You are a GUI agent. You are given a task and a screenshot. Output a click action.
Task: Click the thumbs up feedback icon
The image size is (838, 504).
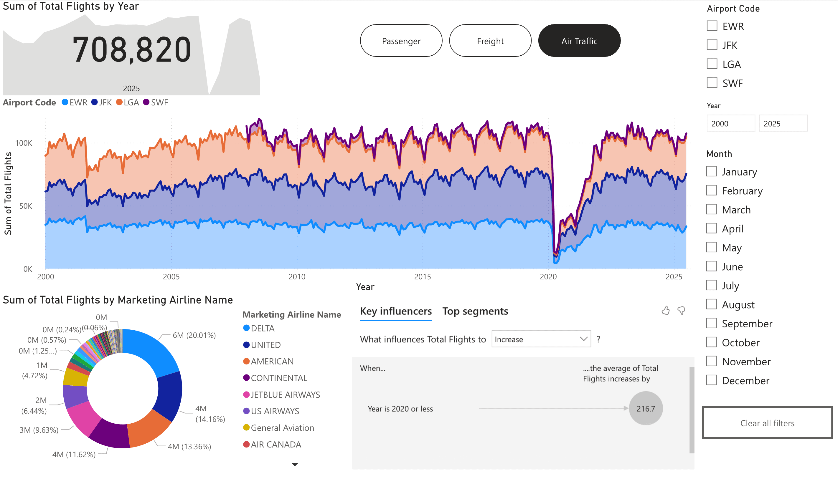coord(665,310)
